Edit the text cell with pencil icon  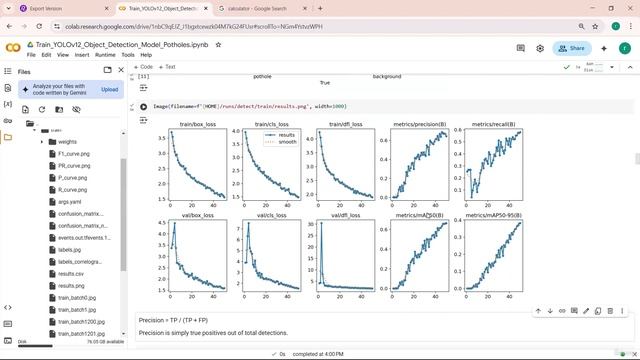(x=586, y=311)
